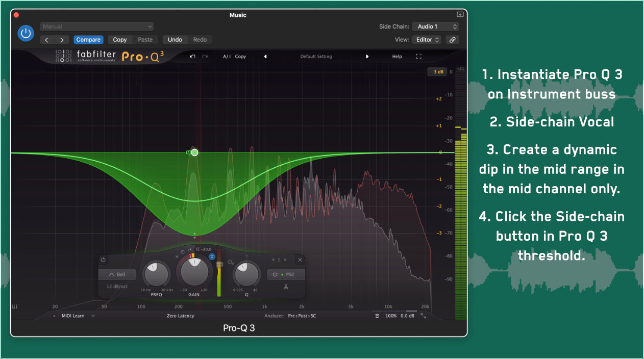Click the output options icon
This screenshot has width=644, height=359.
(x=377, y=316)
